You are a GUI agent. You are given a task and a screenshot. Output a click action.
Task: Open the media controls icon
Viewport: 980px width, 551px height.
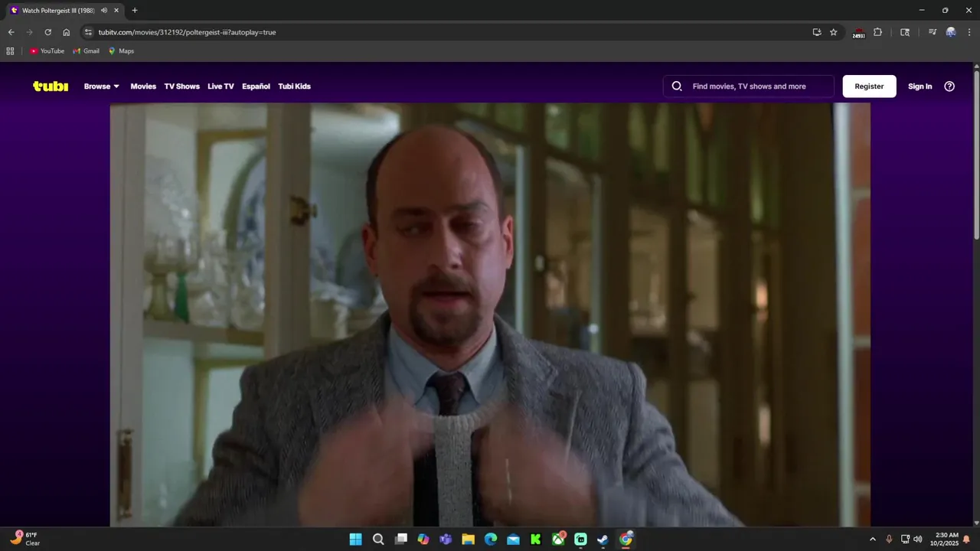point(932,32)
